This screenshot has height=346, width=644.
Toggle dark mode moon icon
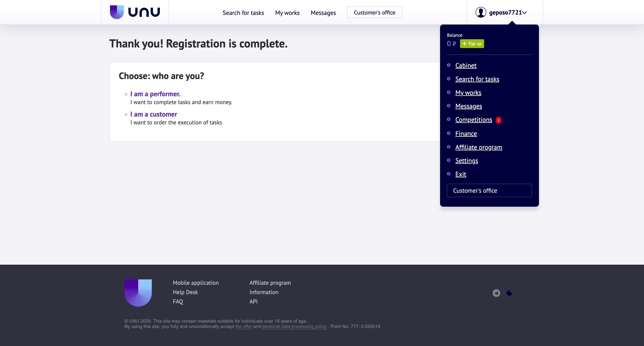(x=509, y=293)
